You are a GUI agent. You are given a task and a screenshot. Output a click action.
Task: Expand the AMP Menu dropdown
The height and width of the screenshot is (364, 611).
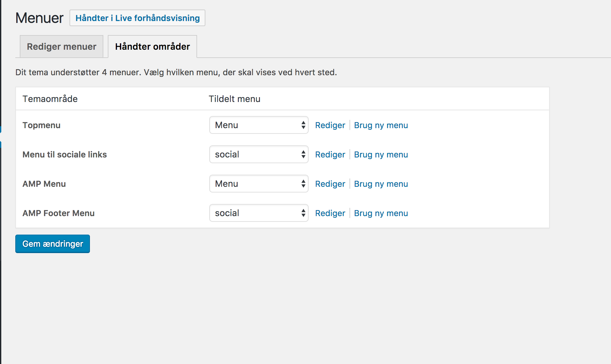pyautogui.click(x=259, y=184)
